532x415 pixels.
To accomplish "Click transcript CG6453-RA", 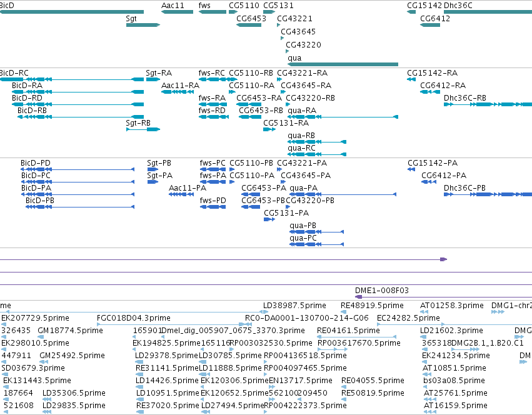I will point(259,98).
